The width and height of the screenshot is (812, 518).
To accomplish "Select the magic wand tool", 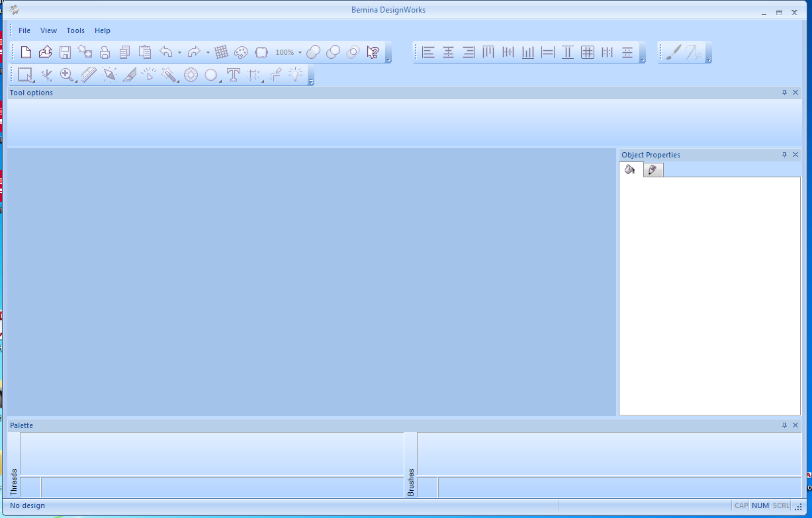I will click(x=169, y=75).
